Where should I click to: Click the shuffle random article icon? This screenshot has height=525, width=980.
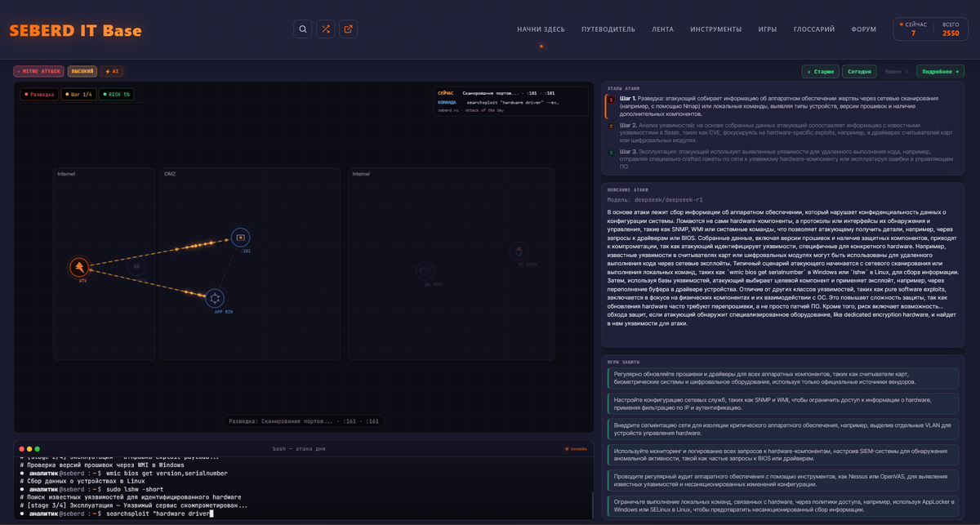[326, 29]
